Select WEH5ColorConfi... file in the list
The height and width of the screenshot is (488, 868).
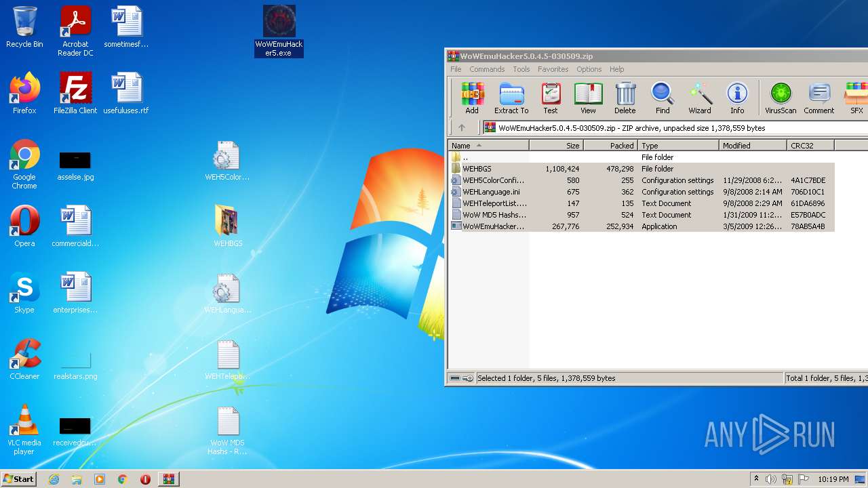(x=642, y=180)
